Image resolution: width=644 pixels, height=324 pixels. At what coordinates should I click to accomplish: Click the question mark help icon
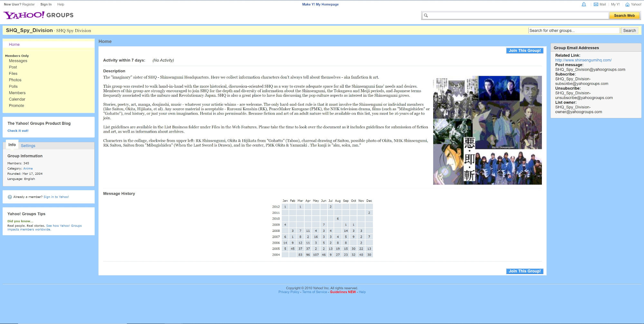[x=10, y=197]
